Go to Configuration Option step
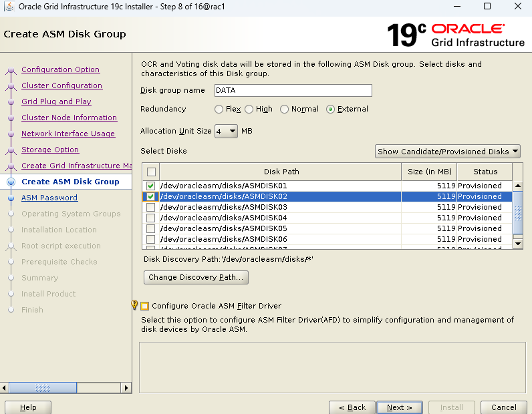 click(60, 69)
